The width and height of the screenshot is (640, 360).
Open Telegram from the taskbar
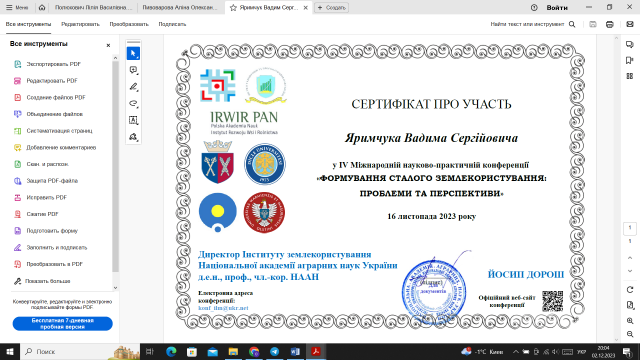tap(275, 351)
